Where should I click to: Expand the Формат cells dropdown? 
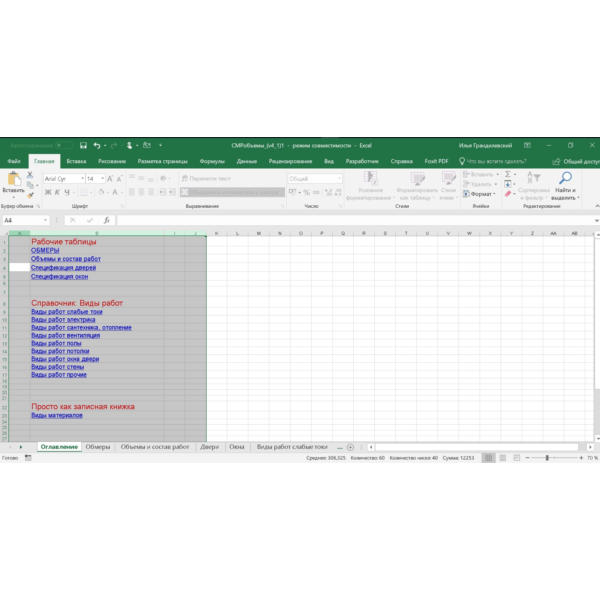point(479,194)
